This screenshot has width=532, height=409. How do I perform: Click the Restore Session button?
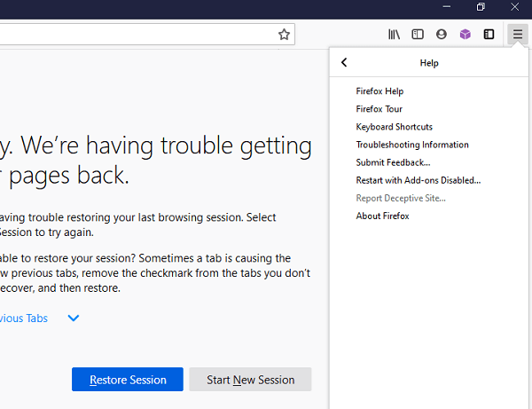point(128,380)
